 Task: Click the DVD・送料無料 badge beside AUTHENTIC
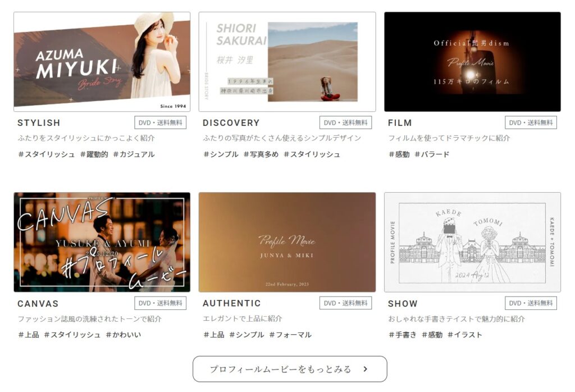click(345, 303)
